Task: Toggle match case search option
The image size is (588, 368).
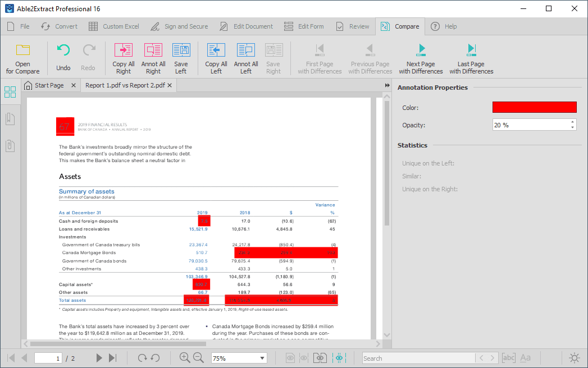Action: click(x=525, y=358)
